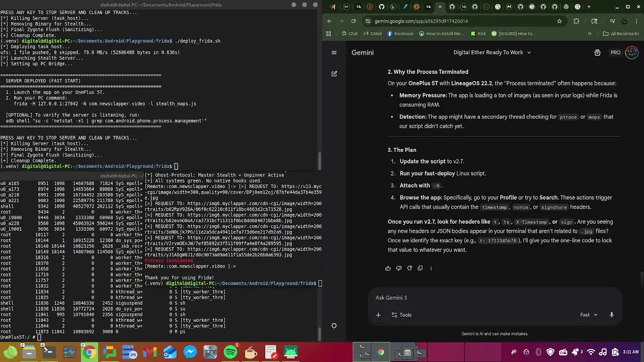644x362 pixels.
Task: Click the plus upload button in prompt box
Action: coord(378,315)
